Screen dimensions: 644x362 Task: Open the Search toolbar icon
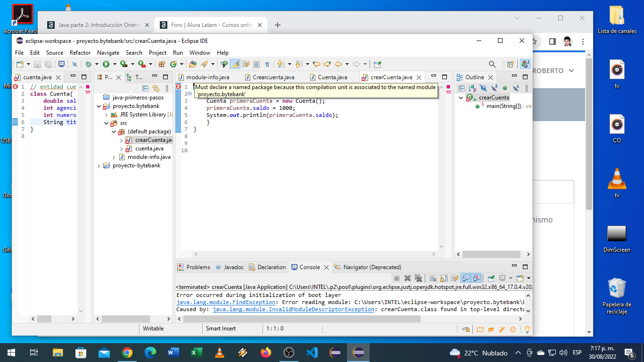click(x=204, y=64)
